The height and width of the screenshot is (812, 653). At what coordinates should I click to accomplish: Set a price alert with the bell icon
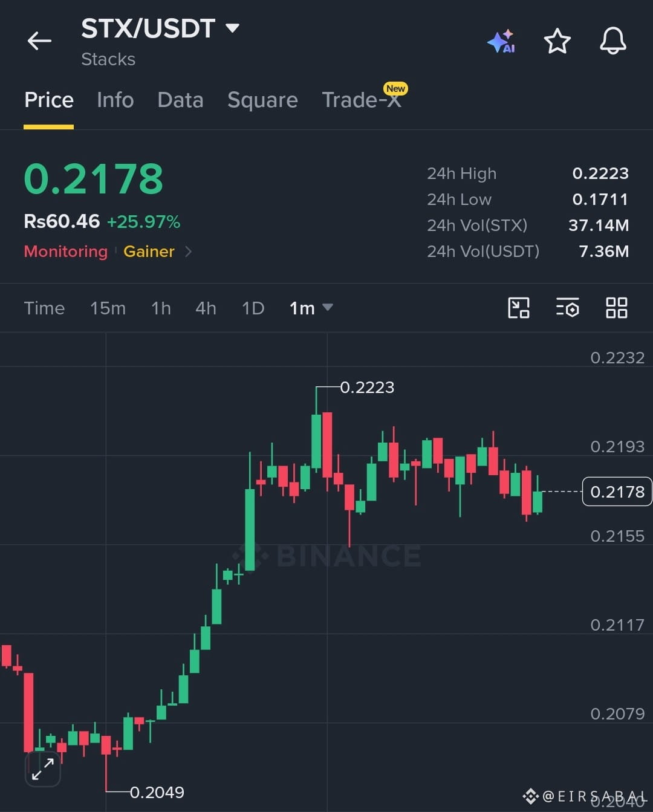[x=612, y=41]
